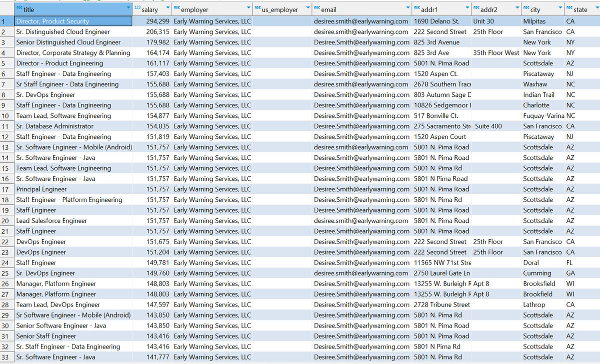Open the city column dropdown arrow
The image size is (600, 364).
coord(560,8)
